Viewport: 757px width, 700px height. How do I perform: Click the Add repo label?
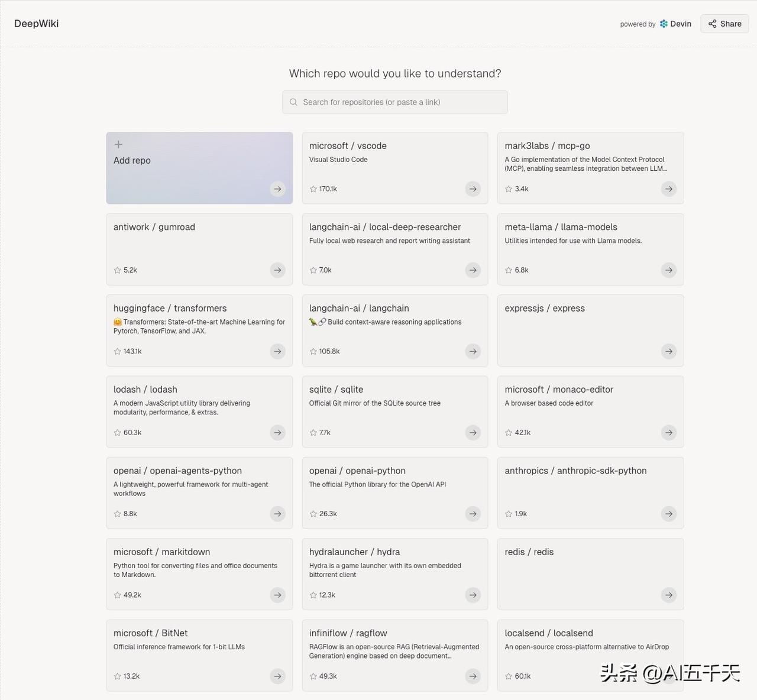click(x=132, y=160)
